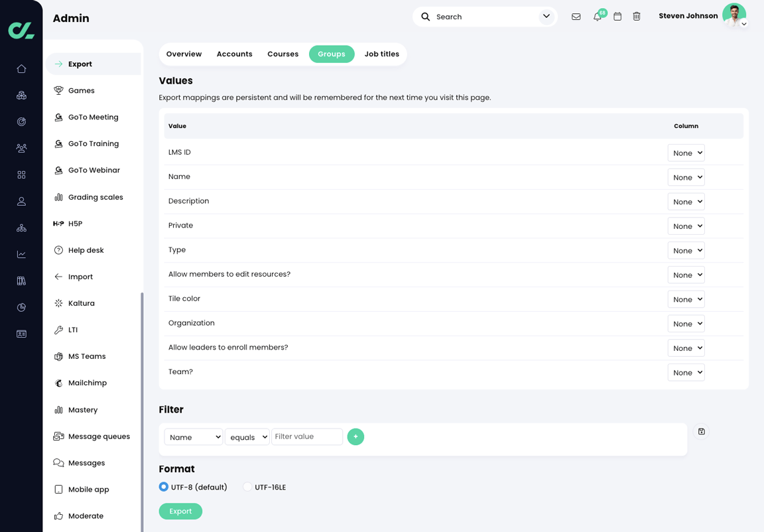Viewport: 764px width, 532px height.
Task: Click the Kaltura admin option
Action: 82,303
